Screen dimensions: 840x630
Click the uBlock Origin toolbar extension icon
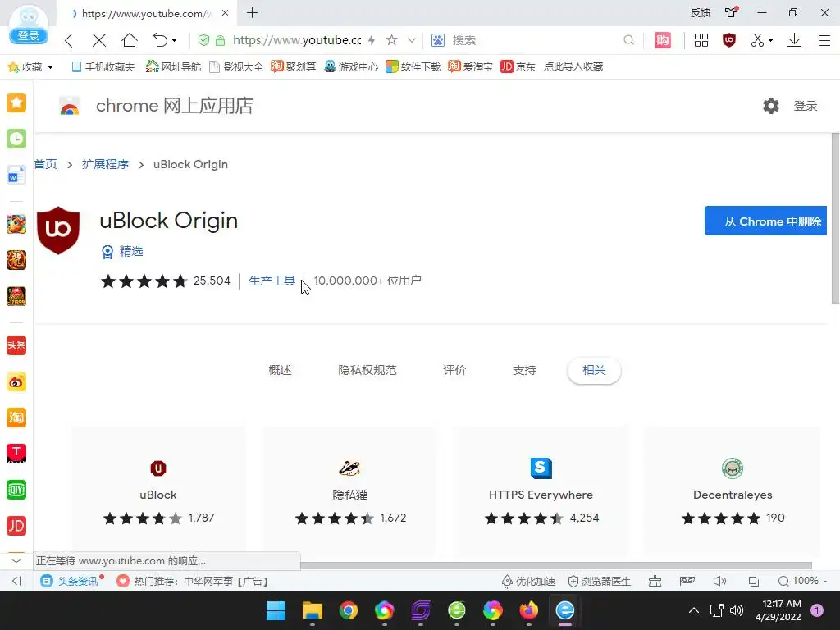pyautogui.click(x=729, y=40)
